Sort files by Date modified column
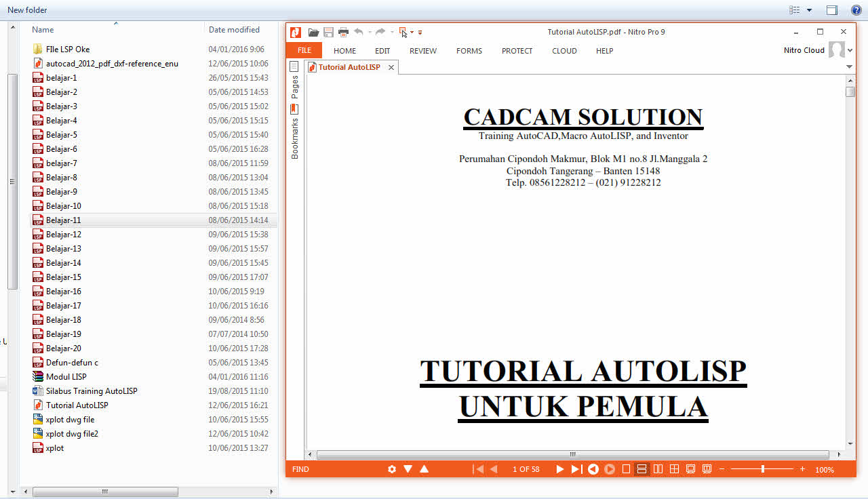The height and width of the screenshot is (499, 868). [234, 30]
